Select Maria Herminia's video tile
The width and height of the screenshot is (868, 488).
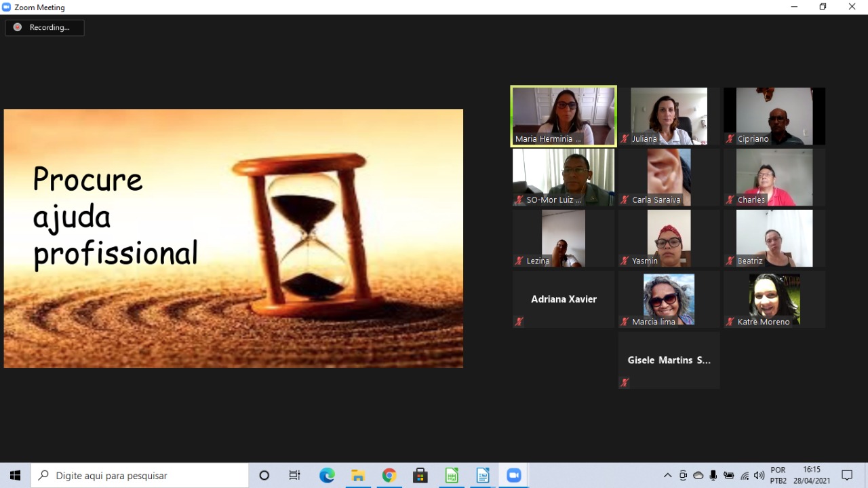coord(564,116)
